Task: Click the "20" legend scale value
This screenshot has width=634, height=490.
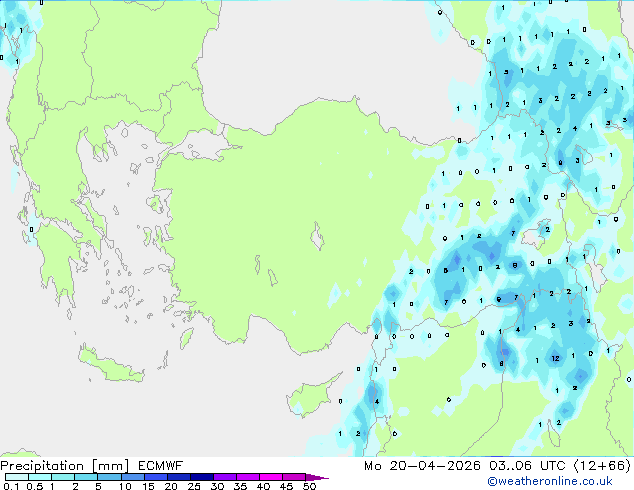Action: click(x=171, y=486)
